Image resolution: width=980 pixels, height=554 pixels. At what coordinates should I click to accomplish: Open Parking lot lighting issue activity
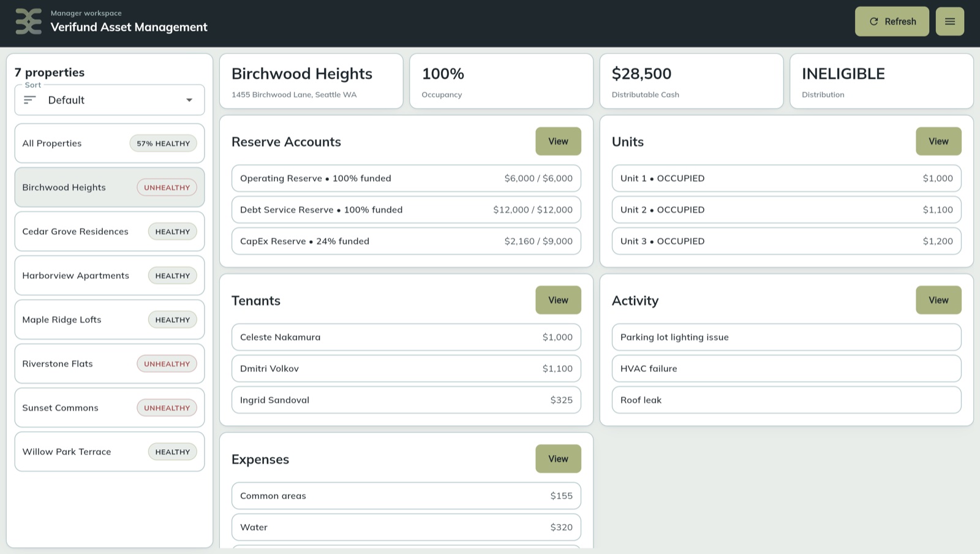click(x=786, y=337)
